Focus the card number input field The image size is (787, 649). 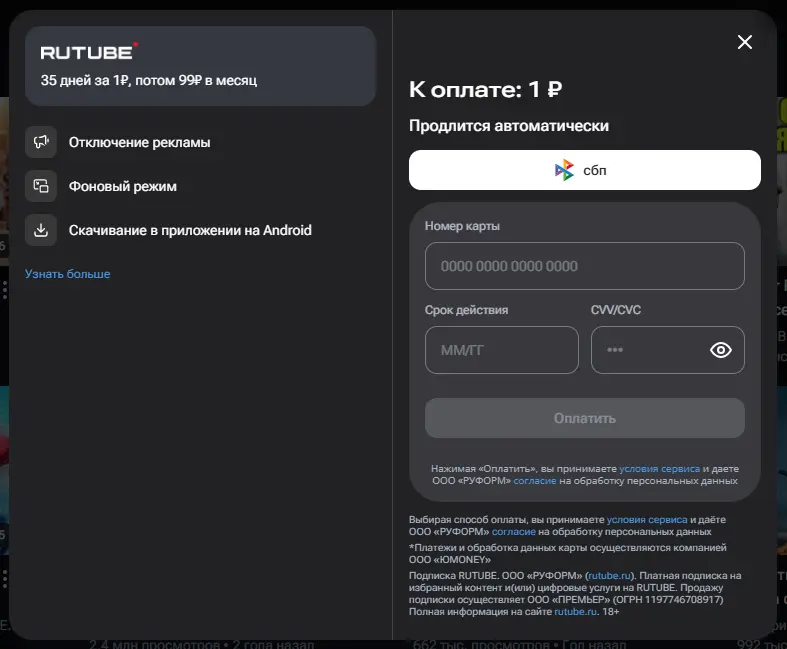[585, 266]
